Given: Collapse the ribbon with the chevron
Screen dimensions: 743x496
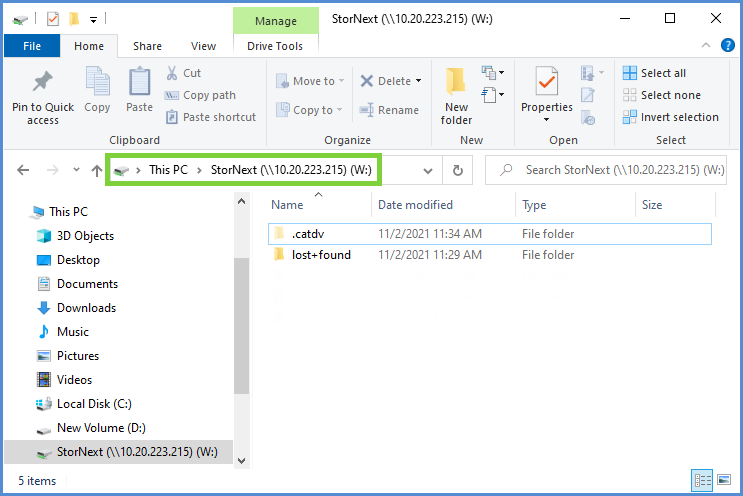Looking at the screenshot, I should (706, 45).
